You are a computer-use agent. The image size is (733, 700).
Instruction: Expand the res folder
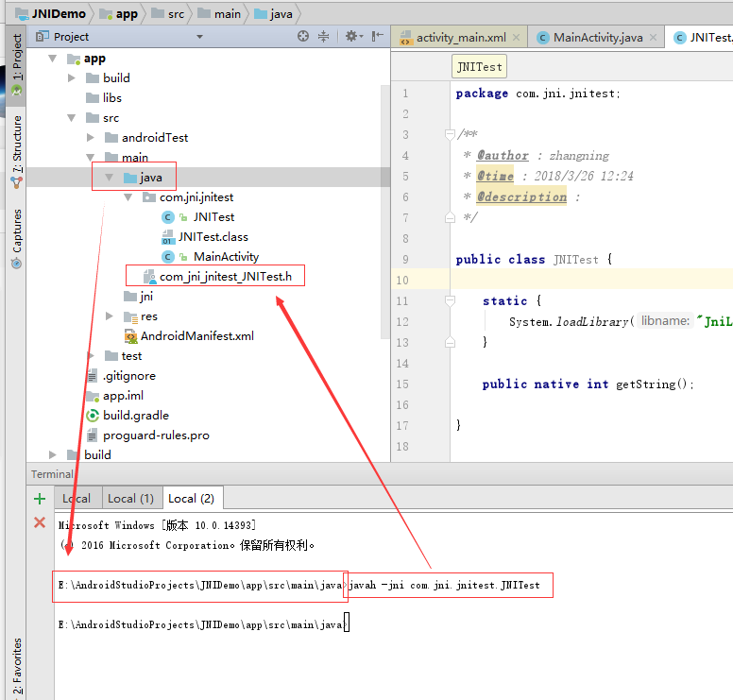pos(109,316)
